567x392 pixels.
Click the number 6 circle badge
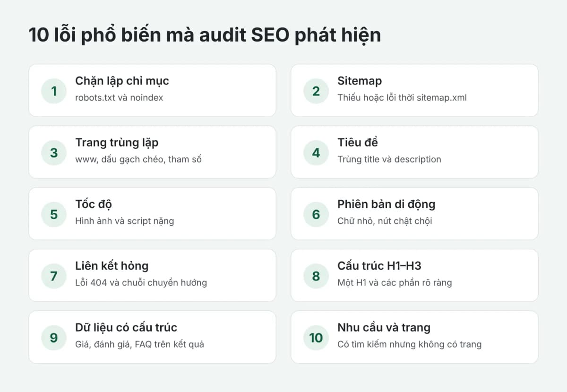click(316, 214)
